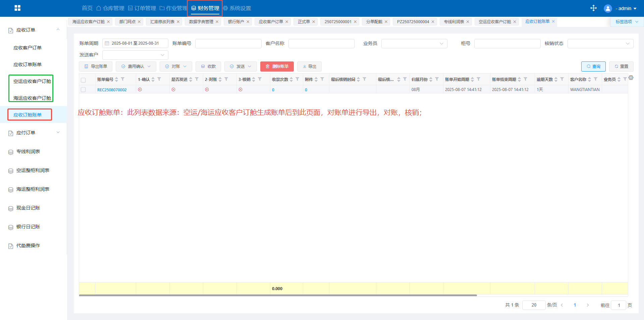Collapse the 应收订单 sidebar group
This screenshot has width=644, height=320.
tap(58, 30)
